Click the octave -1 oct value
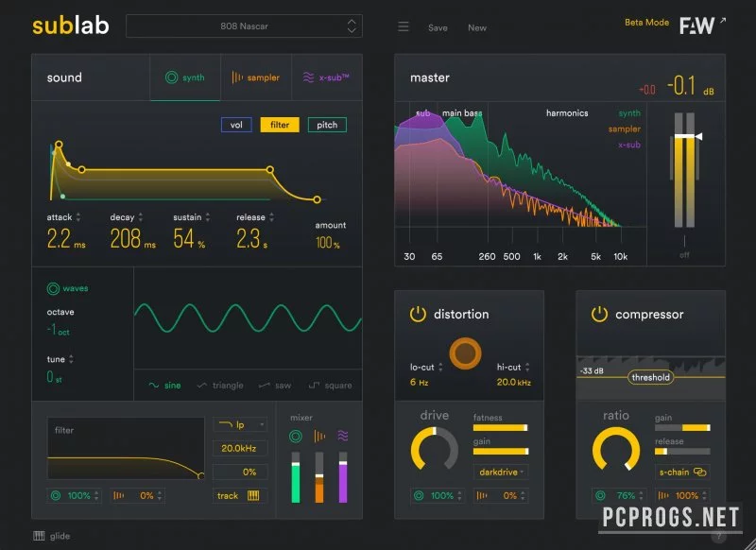The height and width of the screenshot is (550, 756). [x=59, y=330]
